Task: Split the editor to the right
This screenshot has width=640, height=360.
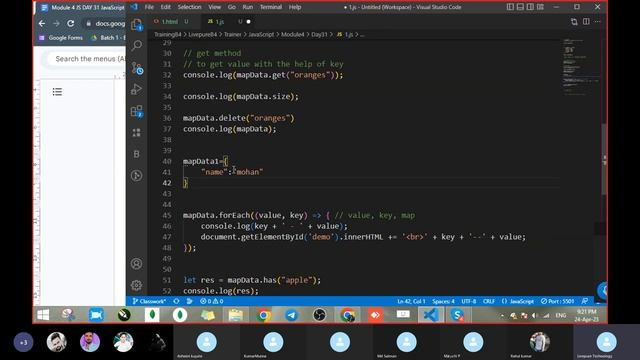Action: click(x=586, y=22)
